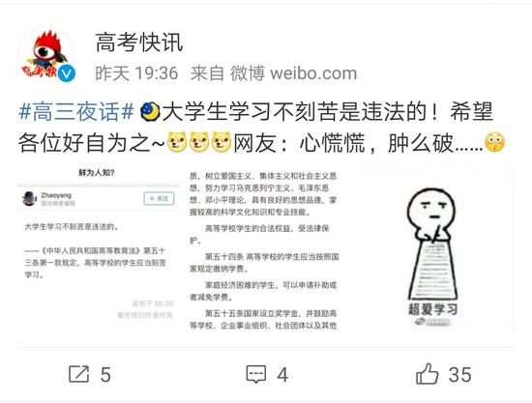Tap the 微博 weibo.com source link

tap(293, 73)
